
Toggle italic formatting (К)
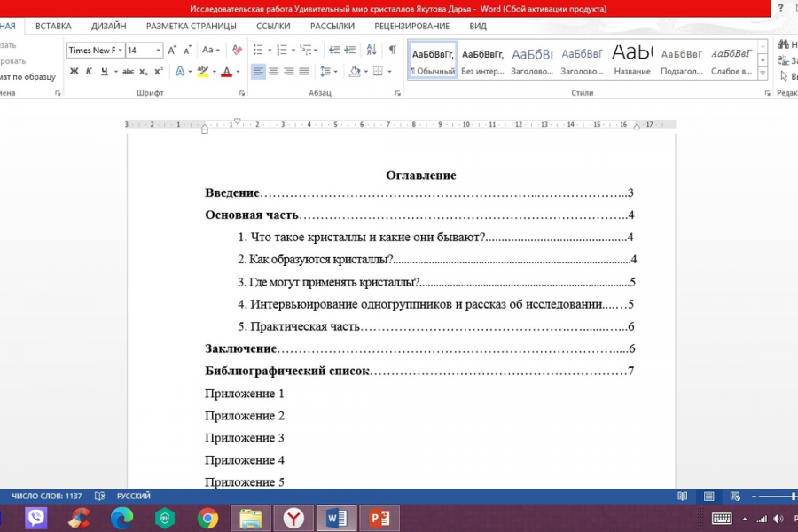89,71
